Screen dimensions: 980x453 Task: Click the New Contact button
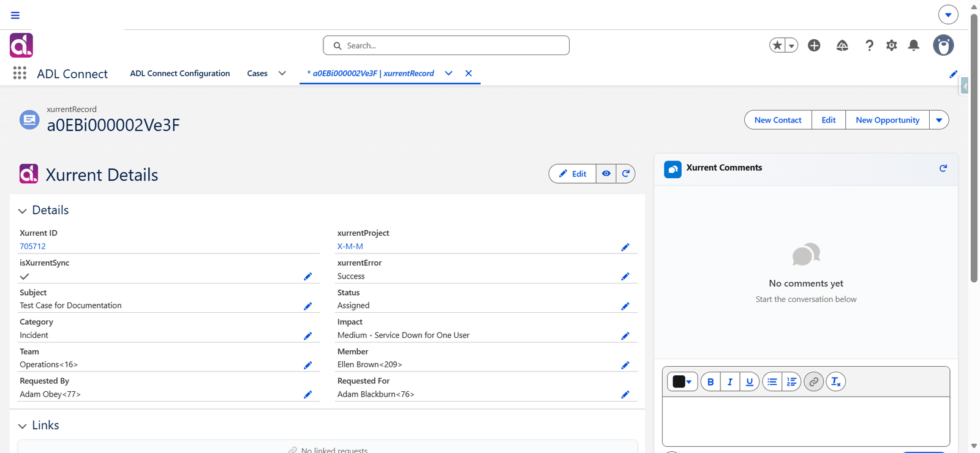pyautogui.click(x=778, y=120)
